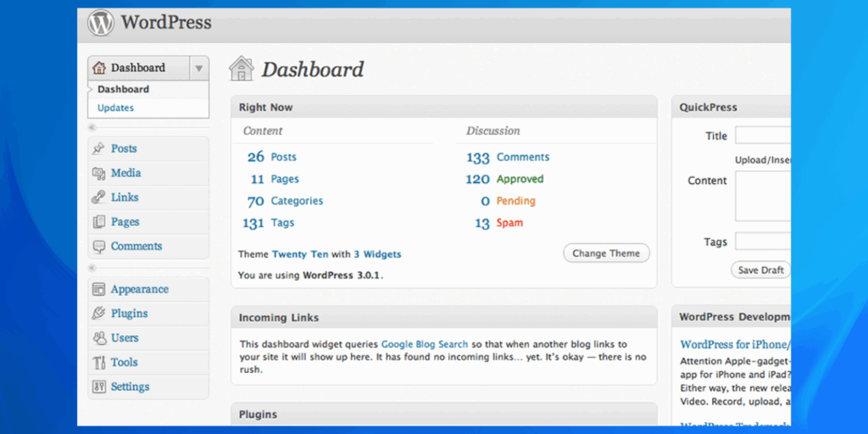Click the Plugins plug icon in sidebar

pyautogui.click(x=98, y=314)
